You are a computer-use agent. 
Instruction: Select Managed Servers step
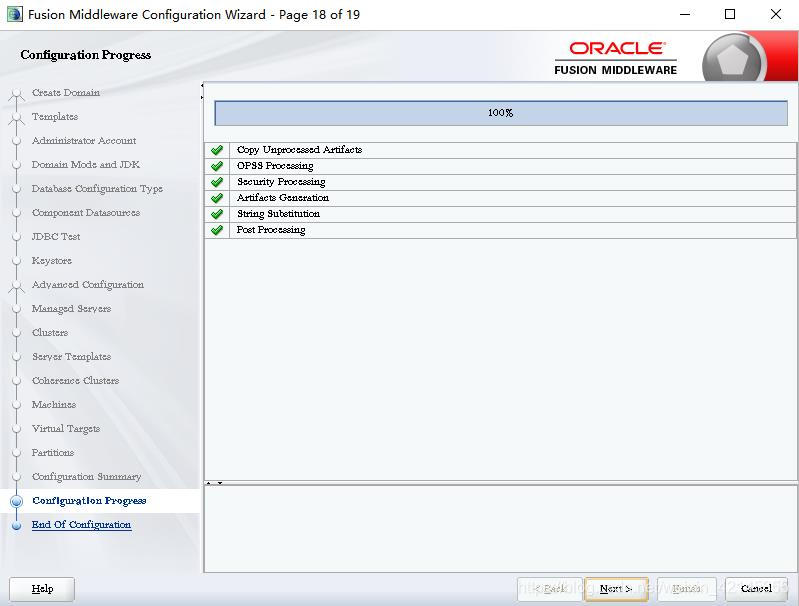point(71,308)
